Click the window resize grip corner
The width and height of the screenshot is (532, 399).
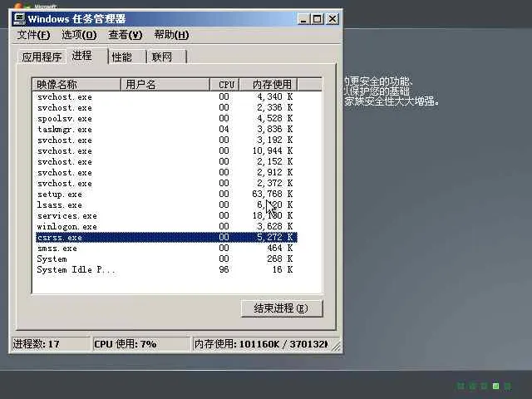coord(336,346)
